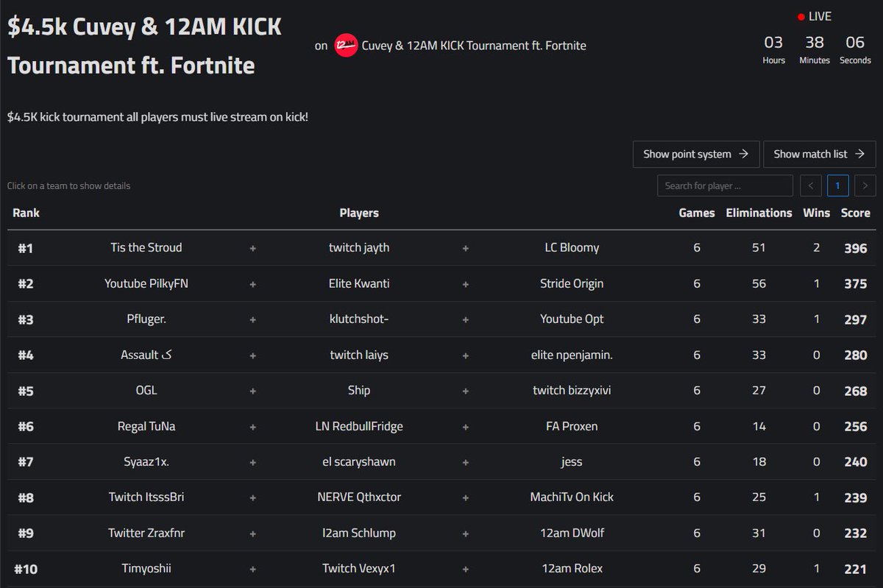This screenshot has width=883, height=588.
Task: Select player NERVE Qthxctor
Action: (x=359, y=497)
